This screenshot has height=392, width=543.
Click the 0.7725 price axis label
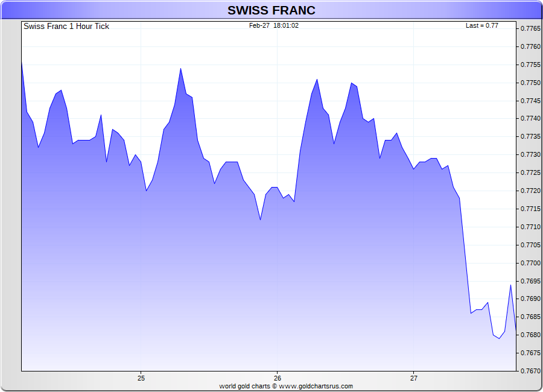click(530, 172)
